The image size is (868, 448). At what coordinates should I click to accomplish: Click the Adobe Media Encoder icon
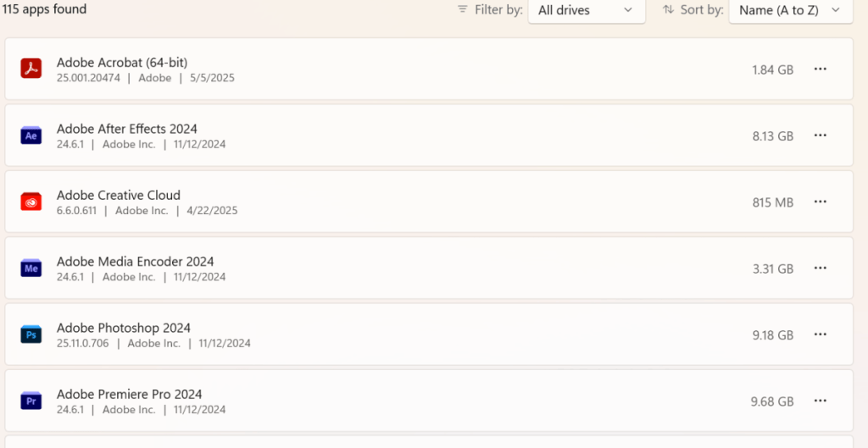tap(31, 268)
